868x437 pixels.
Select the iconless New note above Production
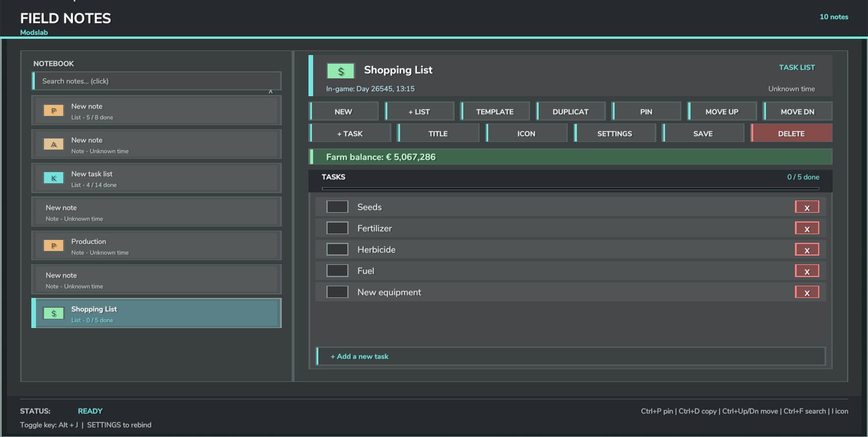point(157,212)
